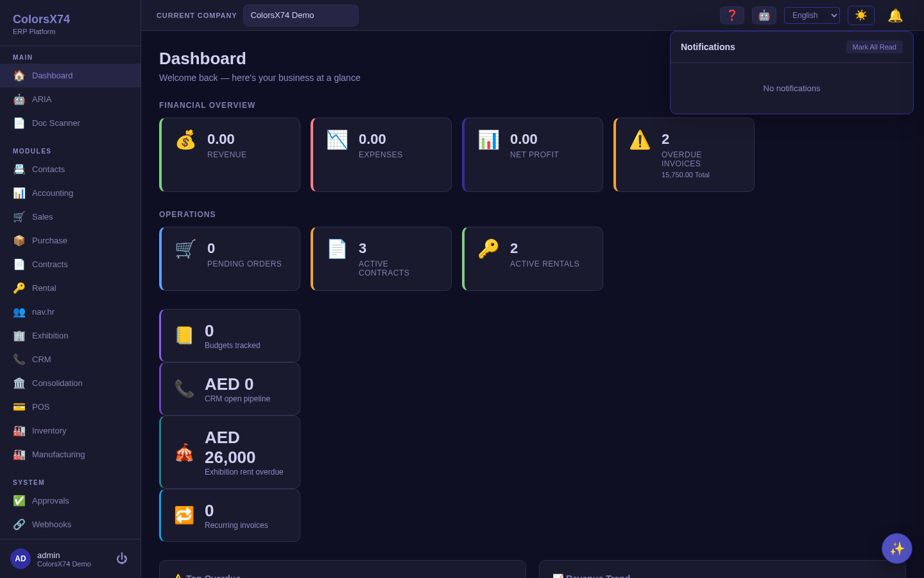
Task: Click the warning icon on Overdue Invoices card
Action: [640, 140]
